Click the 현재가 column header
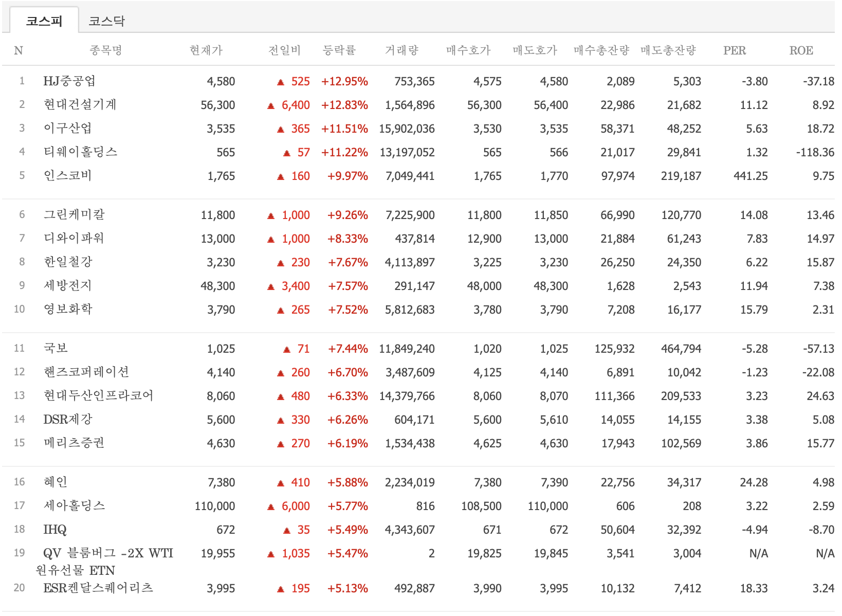The width and height of the screenshot is (842, 616). [206, 50]
